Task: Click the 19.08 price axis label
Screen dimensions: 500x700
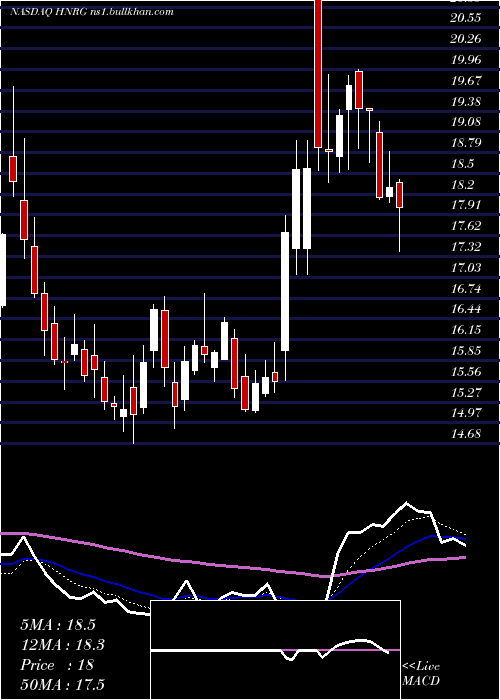Action: (467, 121)
